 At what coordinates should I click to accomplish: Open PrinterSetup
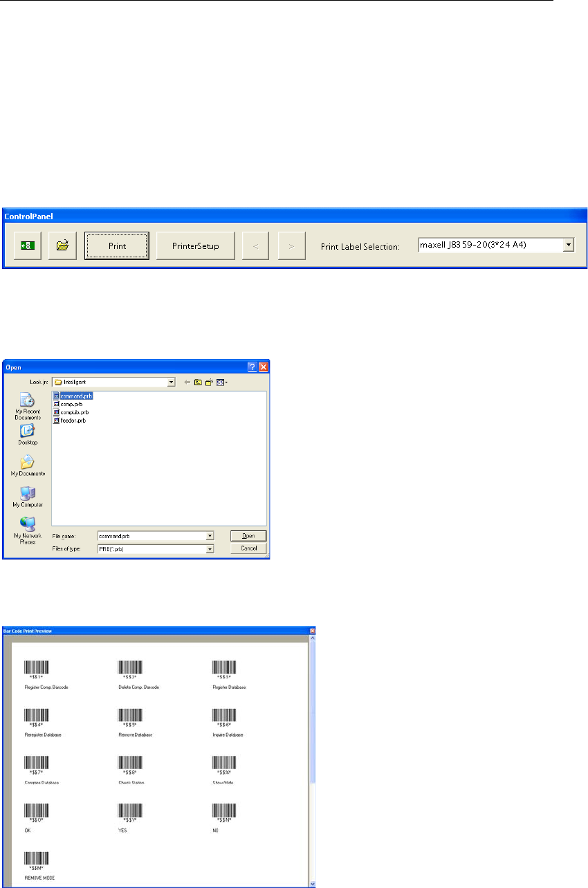pos(196,246)
